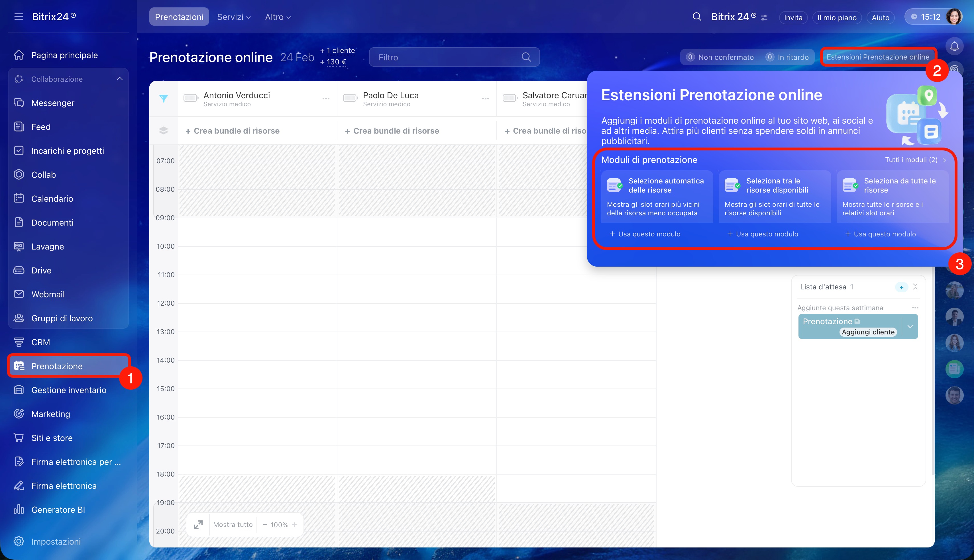Expand the Servizi dropdown menu

234,17
